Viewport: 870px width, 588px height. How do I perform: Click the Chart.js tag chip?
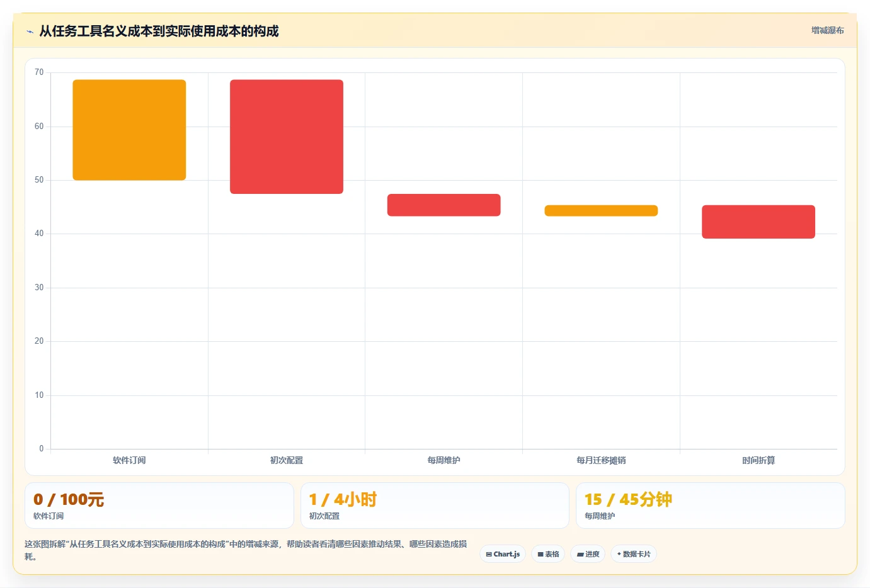click(503, 554)
